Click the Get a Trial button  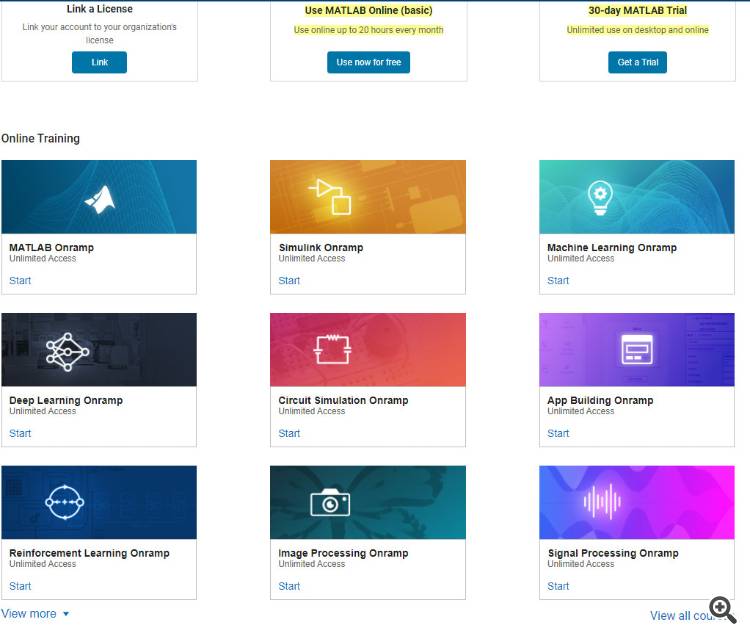pos(638,62)
